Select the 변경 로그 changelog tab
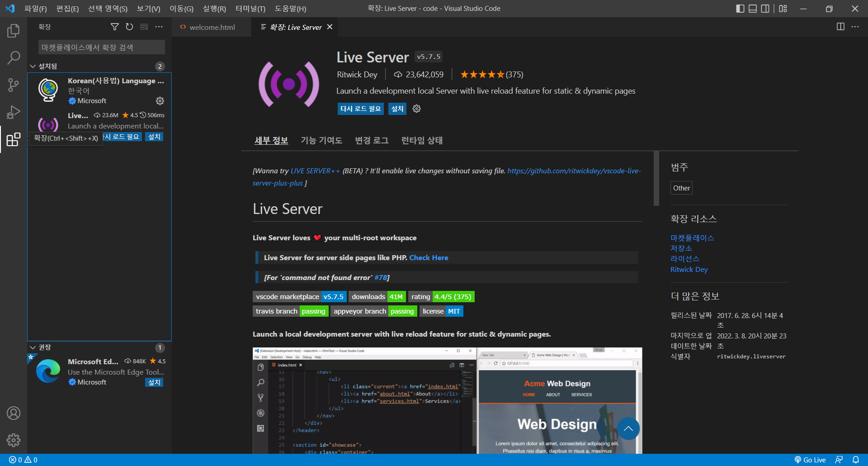This screenshot has height=466, width=868. coord(372,140)
